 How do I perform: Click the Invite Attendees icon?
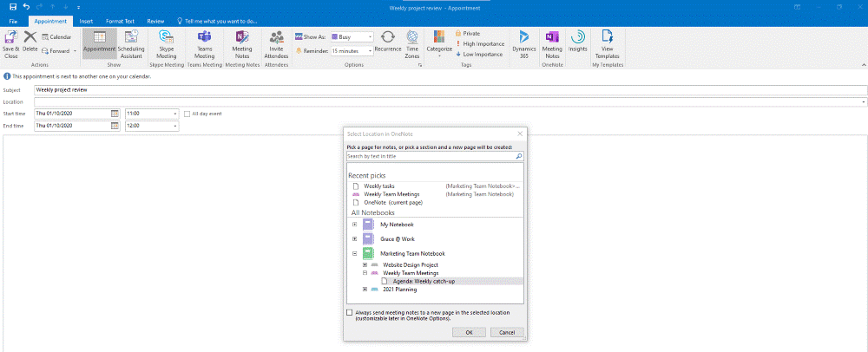click(277, 37)
